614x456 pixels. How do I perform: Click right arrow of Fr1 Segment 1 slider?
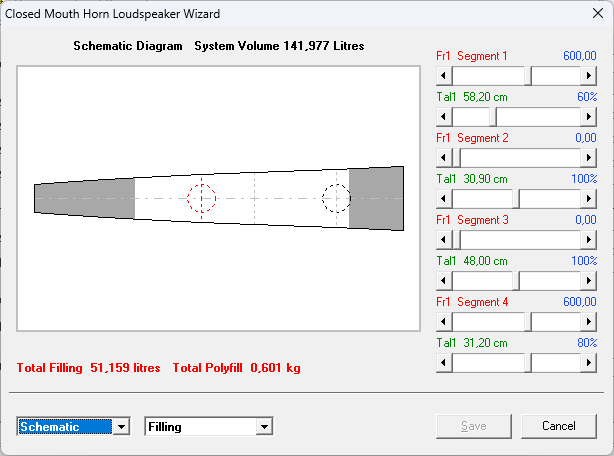[x=589, y=76]
